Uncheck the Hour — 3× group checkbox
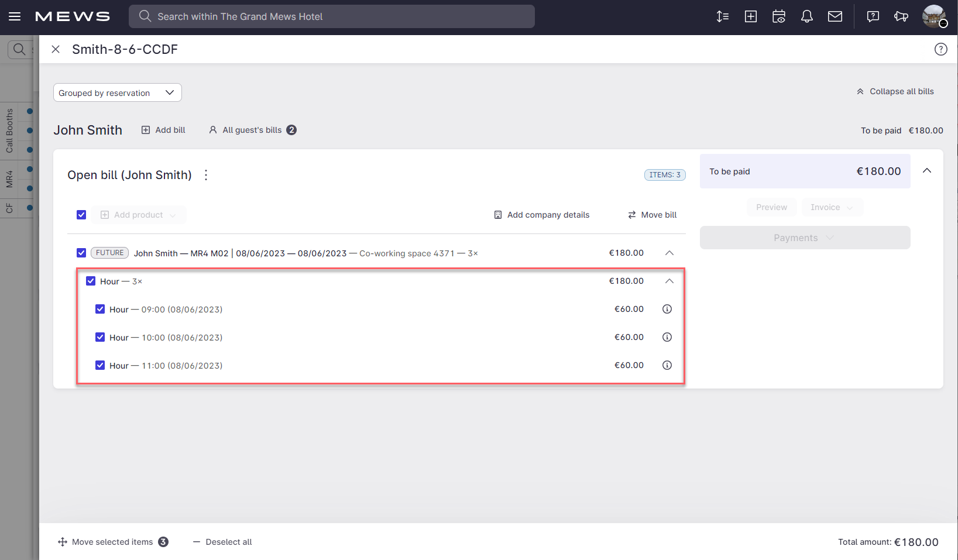 click(x=91, y=281)
